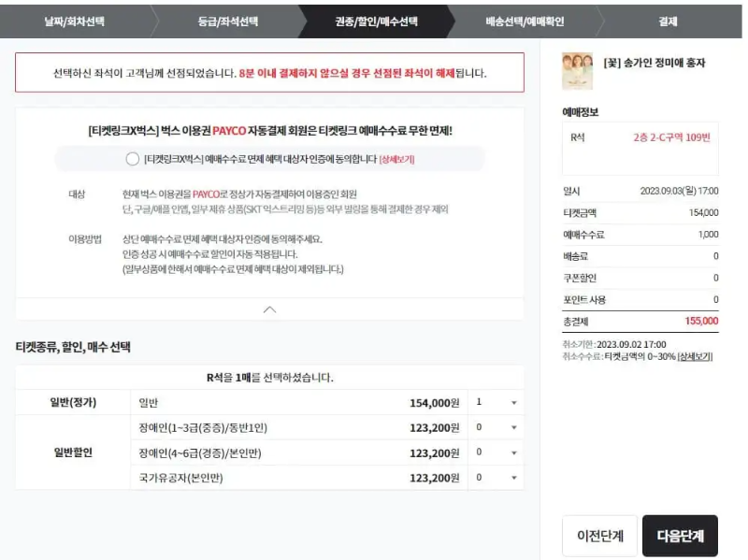748x560 pixels.
Task: Open the 일반 ticket quantity dropdown
Action: (497, 400)
